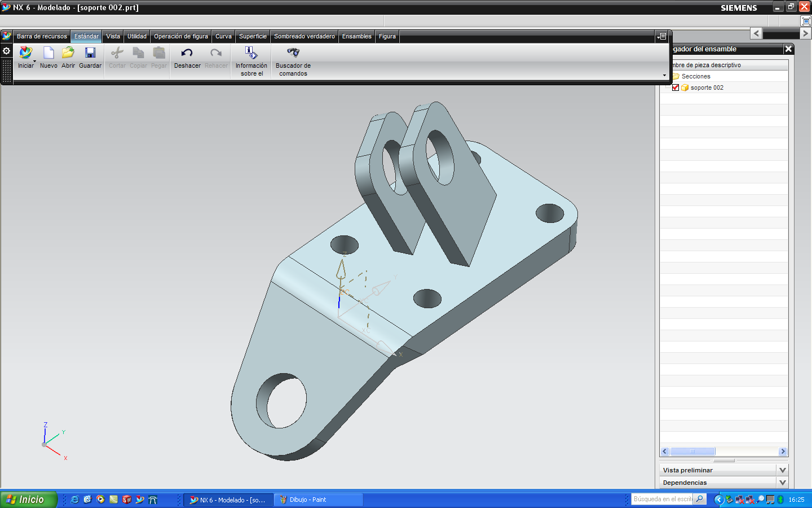Launch the Buscador de comandos binoculars

point(293,52)
